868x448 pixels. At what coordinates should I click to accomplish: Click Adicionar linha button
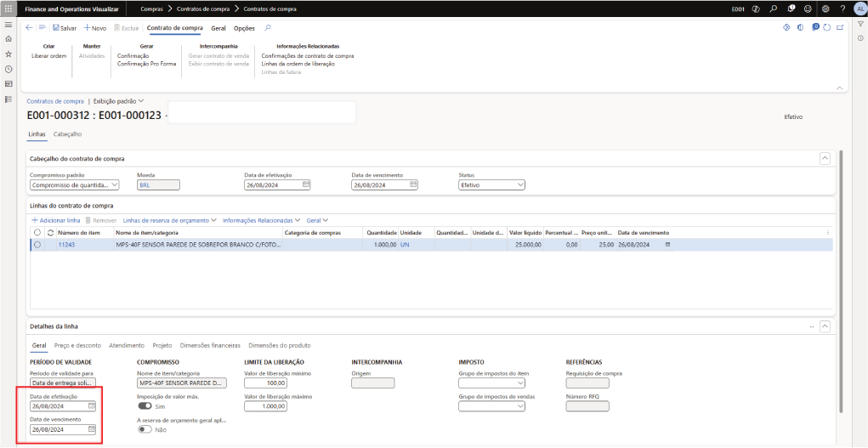[x=56, y=220]
